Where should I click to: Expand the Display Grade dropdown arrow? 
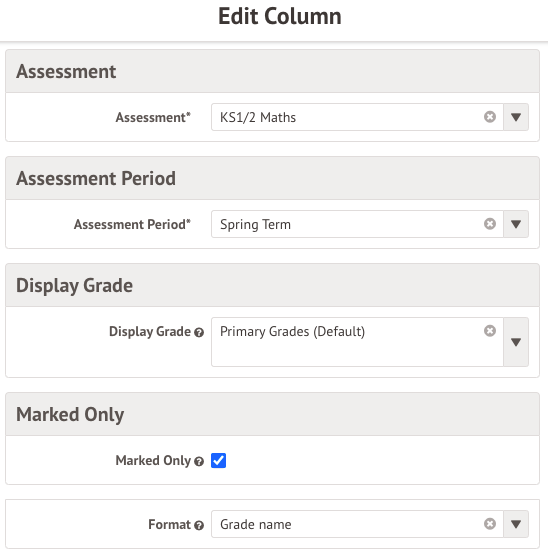coord(516,342)
